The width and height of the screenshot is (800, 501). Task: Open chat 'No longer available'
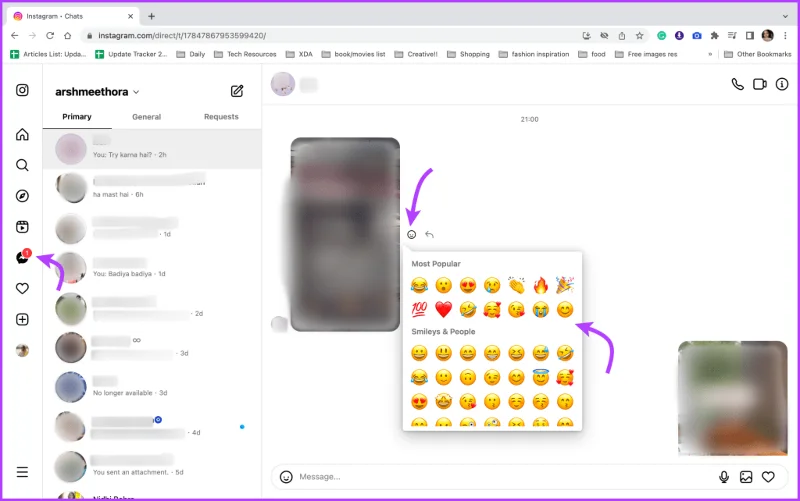click(x=152, y=387)
